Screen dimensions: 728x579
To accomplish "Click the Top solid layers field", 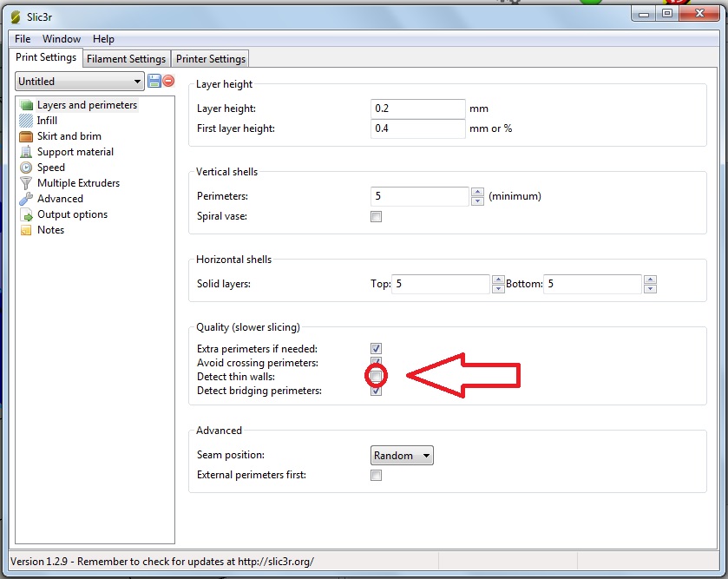I will (441, 284).
